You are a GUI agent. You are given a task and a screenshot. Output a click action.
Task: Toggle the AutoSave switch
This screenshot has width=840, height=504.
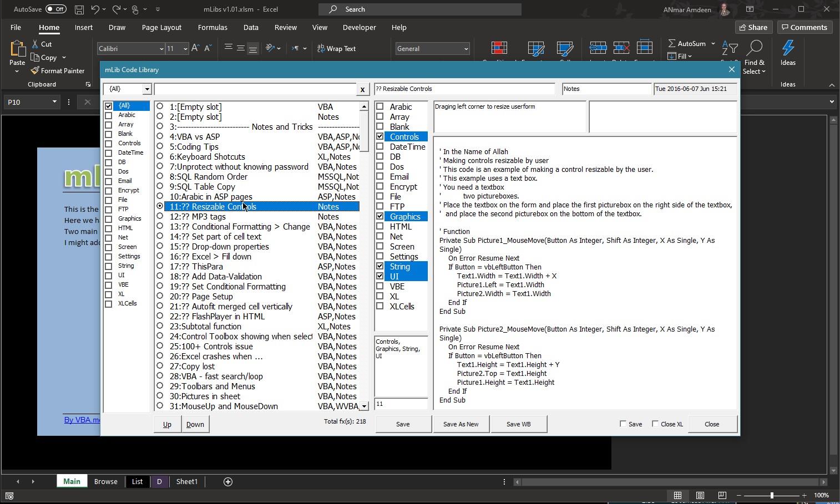(x=55, y=9)
